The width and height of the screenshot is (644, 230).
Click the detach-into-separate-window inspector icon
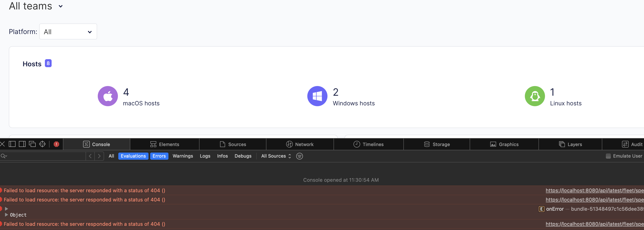[32, 144]
